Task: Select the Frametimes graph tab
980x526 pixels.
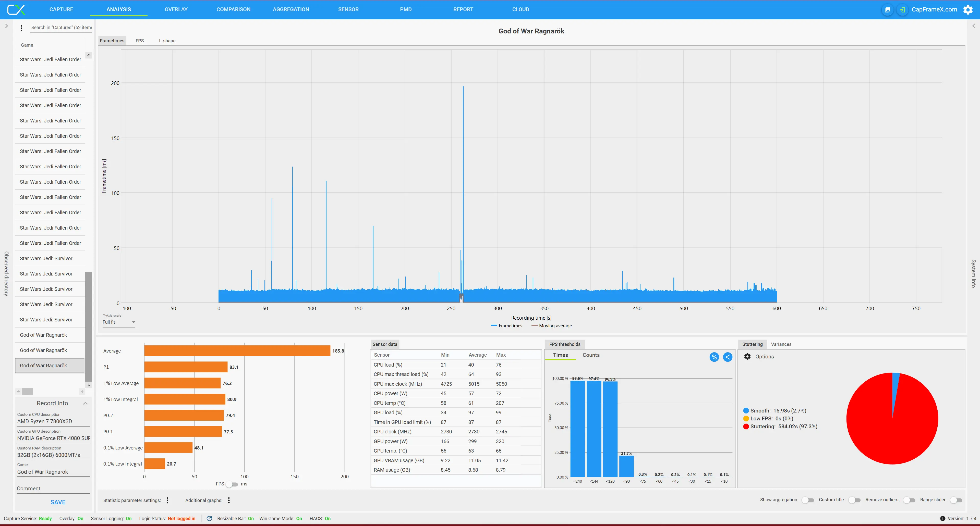Action: point(112,41)
